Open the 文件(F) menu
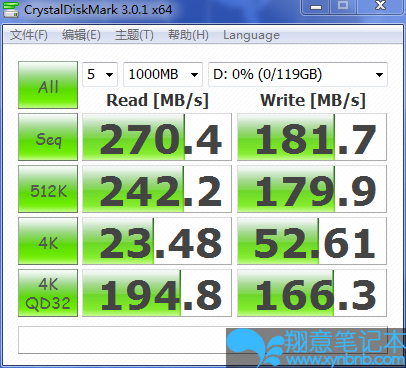Screen dimensions: 406x368 point(29,35)
